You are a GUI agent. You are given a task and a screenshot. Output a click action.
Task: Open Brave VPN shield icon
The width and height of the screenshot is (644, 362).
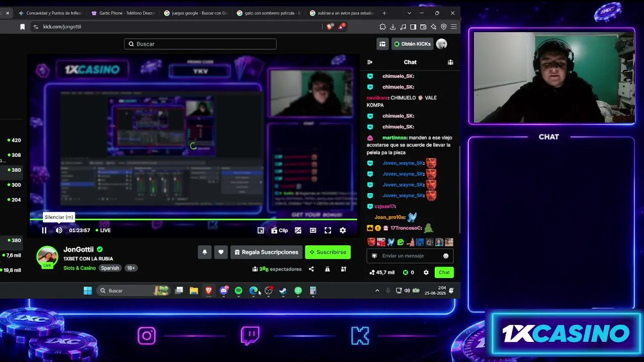click(443, 27)
